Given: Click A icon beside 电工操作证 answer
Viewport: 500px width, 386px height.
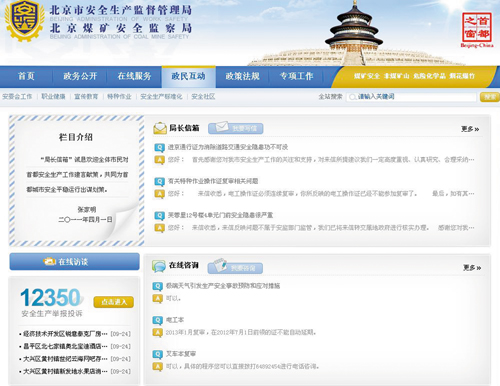Looking at the screenshot, I should click(x=159, y=194).
